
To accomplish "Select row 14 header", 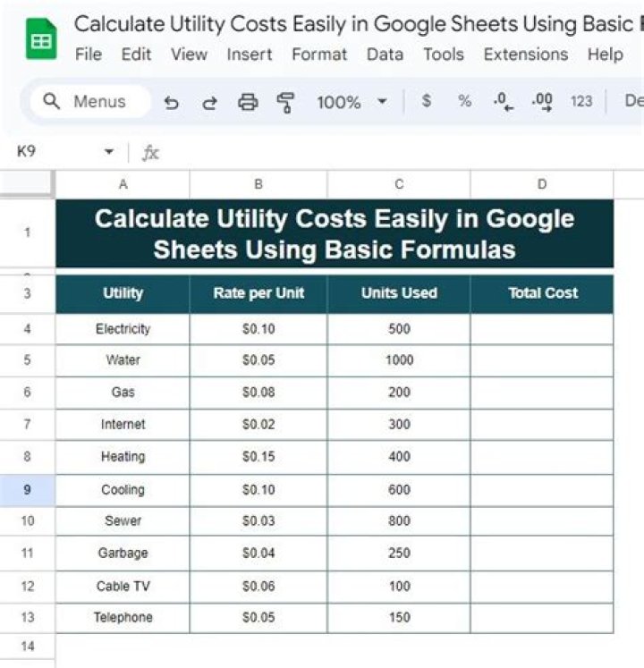I will click(x=27, y=647).
